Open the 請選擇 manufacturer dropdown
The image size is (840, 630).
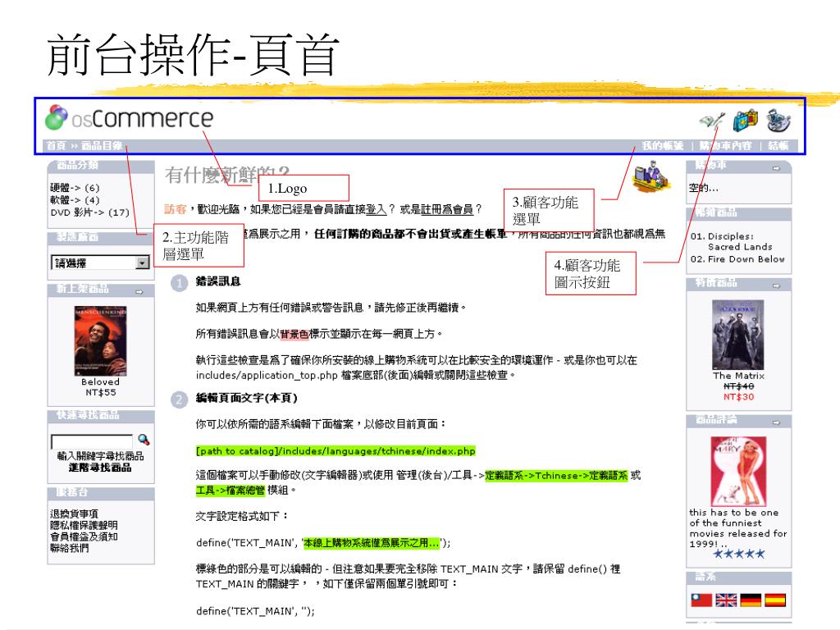pyautogui.click(x=100, y=262)
